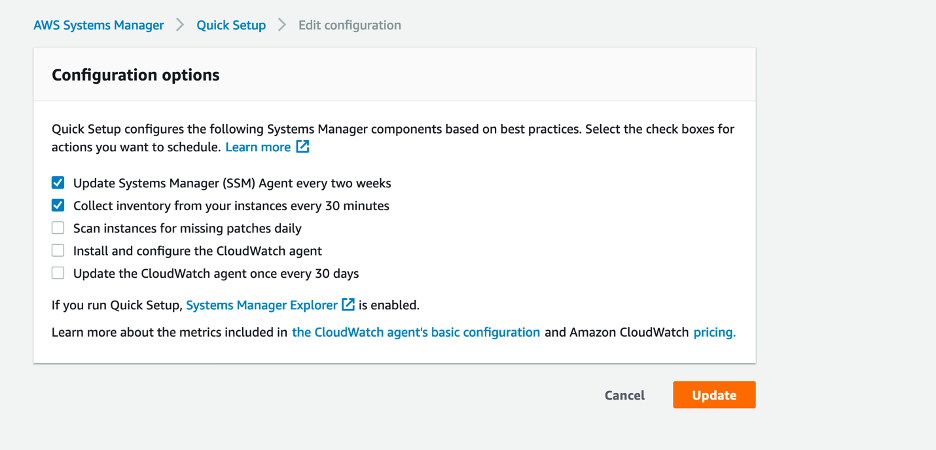Tick Update the CloudWatch agent every 30 days
936x450 pixels.
58,273
